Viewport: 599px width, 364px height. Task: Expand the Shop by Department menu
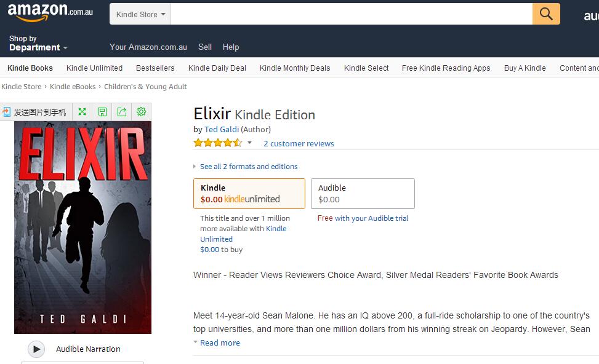[x=38, y=43]
